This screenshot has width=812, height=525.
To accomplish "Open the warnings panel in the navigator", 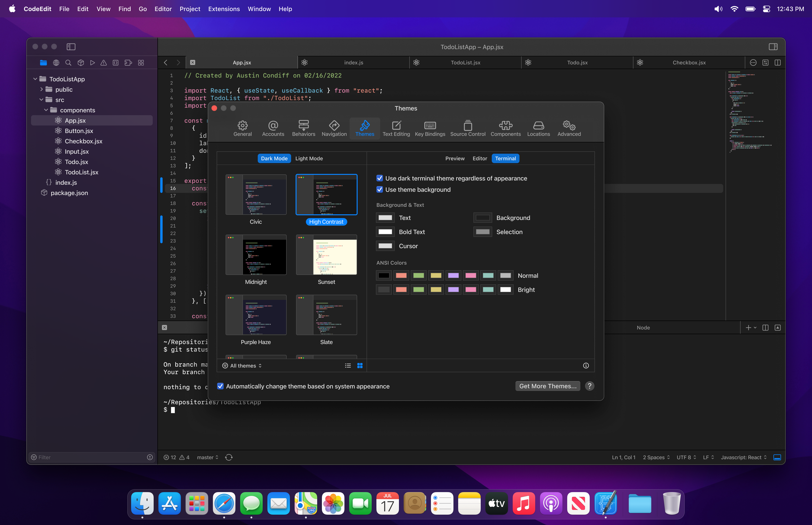I will (104, 63).
